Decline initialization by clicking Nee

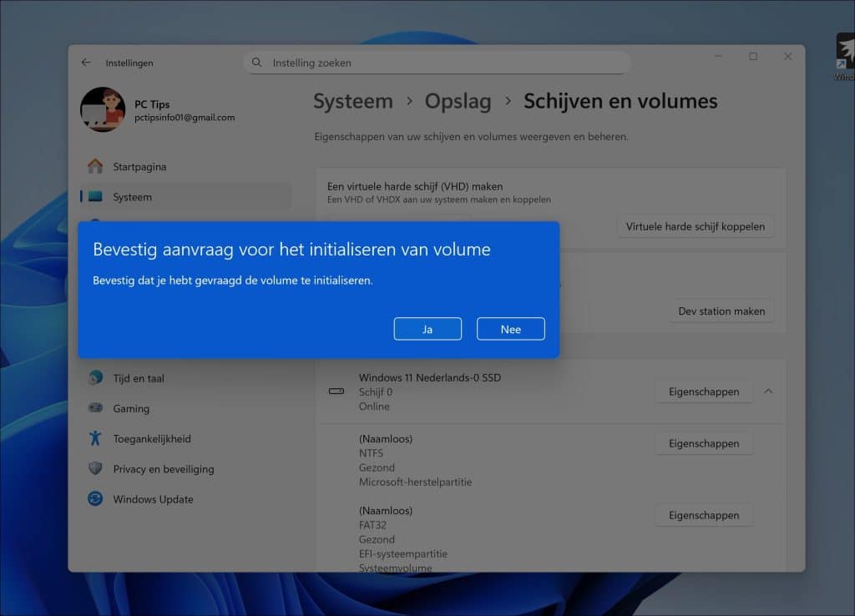(510, 328)
